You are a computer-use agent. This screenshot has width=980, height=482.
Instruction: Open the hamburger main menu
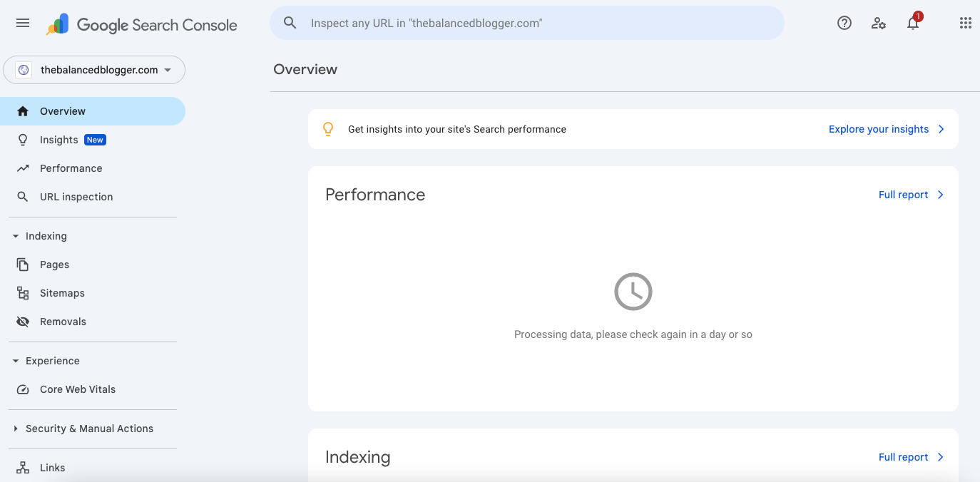pos(23,24)
